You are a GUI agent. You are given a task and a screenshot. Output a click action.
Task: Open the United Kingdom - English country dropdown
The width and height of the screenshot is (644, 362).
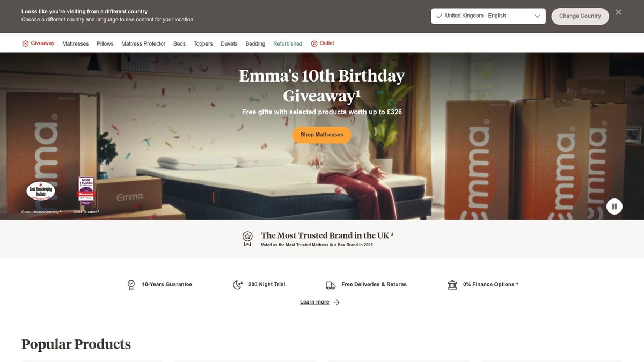(x=488, y=16)
